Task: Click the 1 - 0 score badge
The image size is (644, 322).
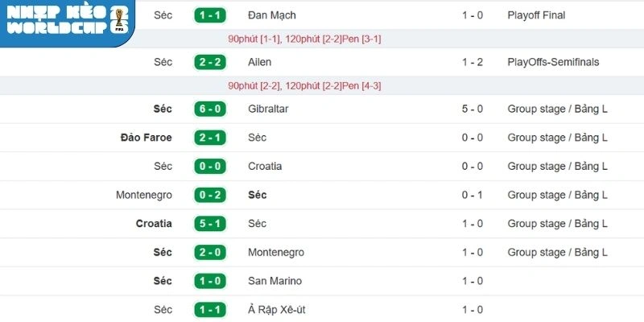Action: tap(210, 281)
